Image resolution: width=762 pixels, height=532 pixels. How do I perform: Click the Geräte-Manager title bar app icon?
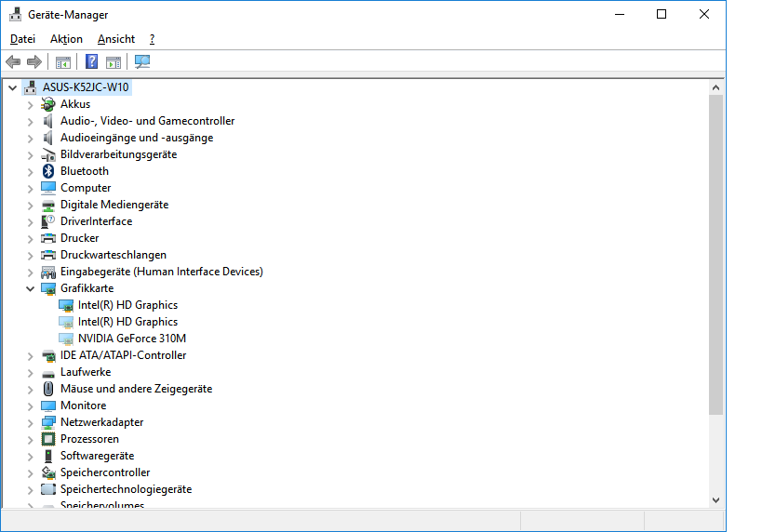click(x=16, y=15)
